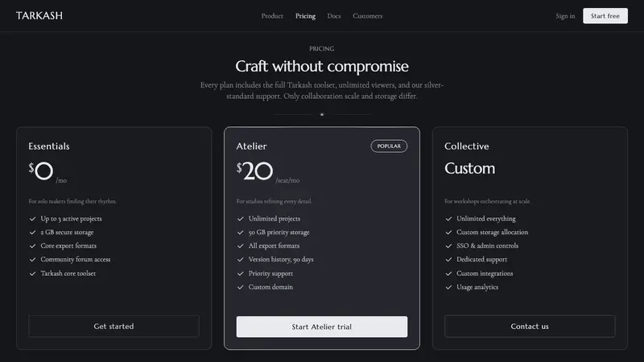Click checkmark beside Custom domain
The image size is (644, 362).
click(240, 287)
